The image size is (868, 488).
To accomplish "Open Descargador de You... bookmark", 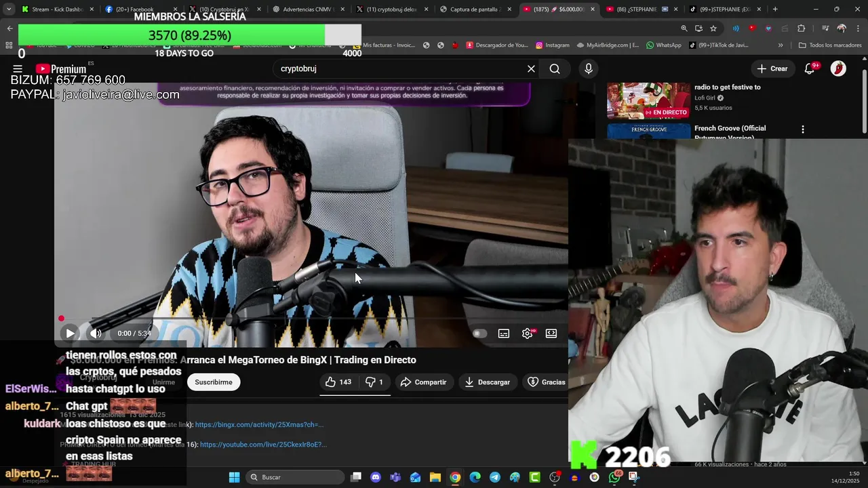I will (496, 45).
